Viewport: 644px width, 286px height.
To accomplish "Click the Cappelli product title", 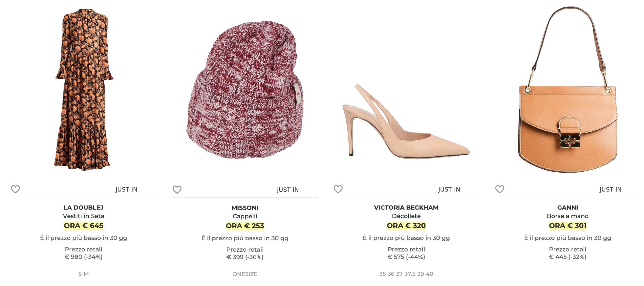I will click(x=245, y=216).
